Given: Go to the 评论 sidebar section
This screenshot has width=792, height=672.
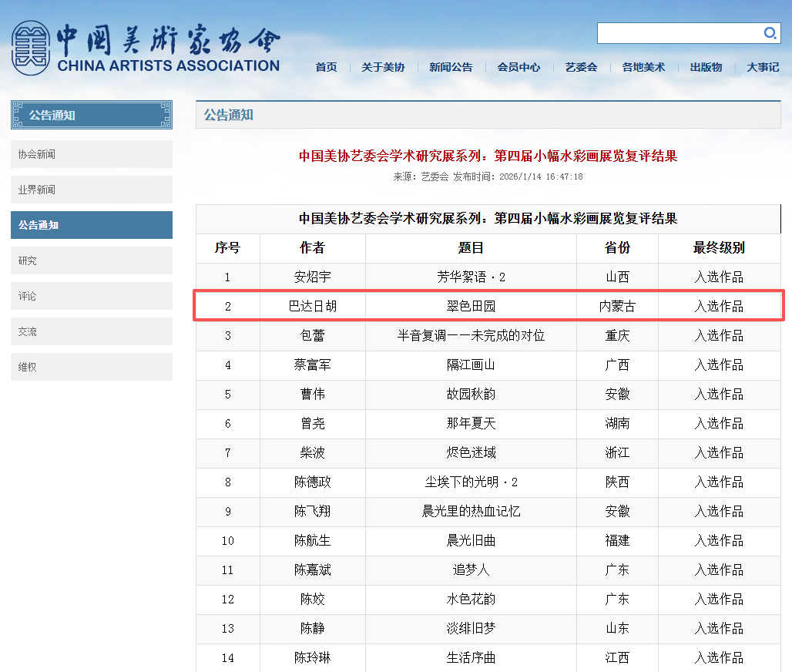Looking at the screenshot, I should [92, 296].
